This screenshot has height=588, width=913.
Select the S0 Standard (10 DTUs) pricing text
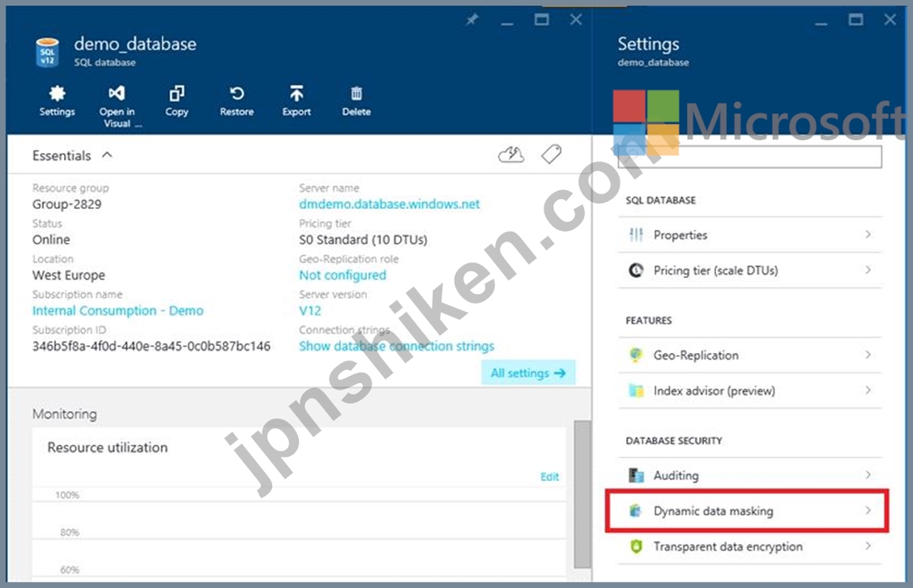pyautogui.click(x=363, y=240)
